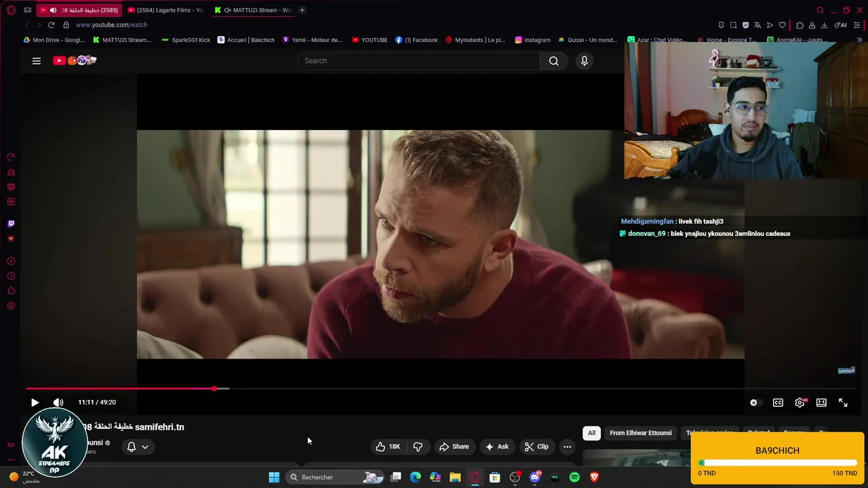This screenshot has height=488, width=868.
Task: Open the Mon Drive Google bookmark
Action: 54,40
